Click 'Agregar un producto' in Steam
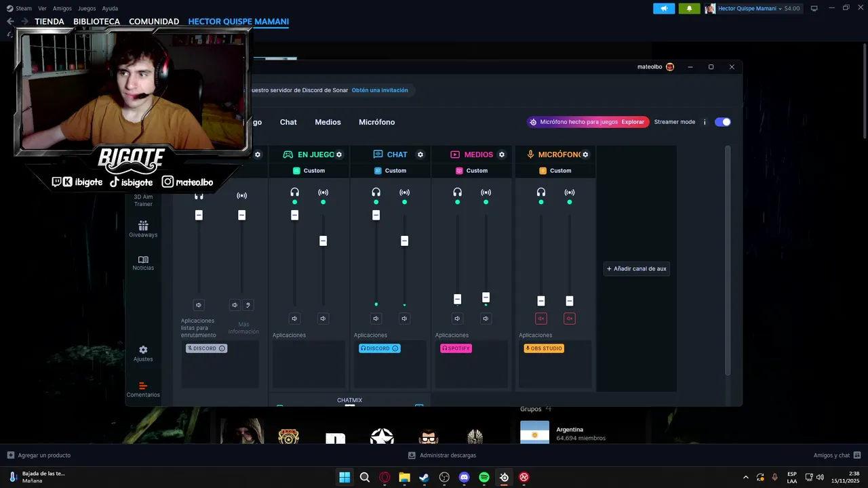This screenshot has width=868, height=488. [39, 455]
